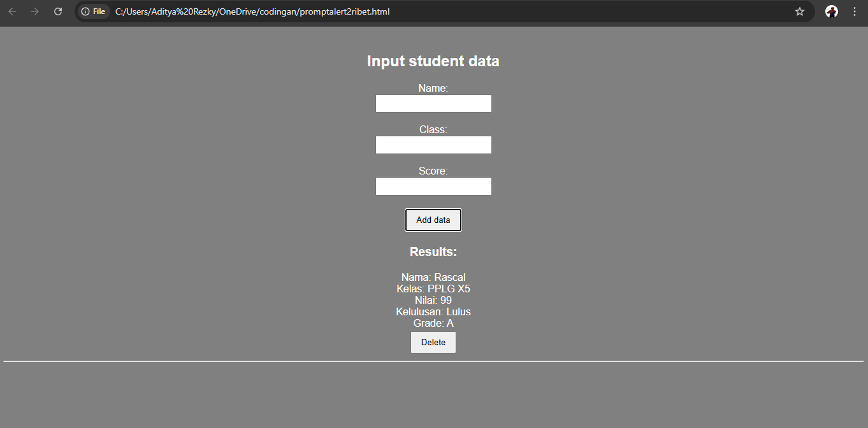
Task: Click the 'Kelulusan: Lulus' result text
Action: coord(433,311)
